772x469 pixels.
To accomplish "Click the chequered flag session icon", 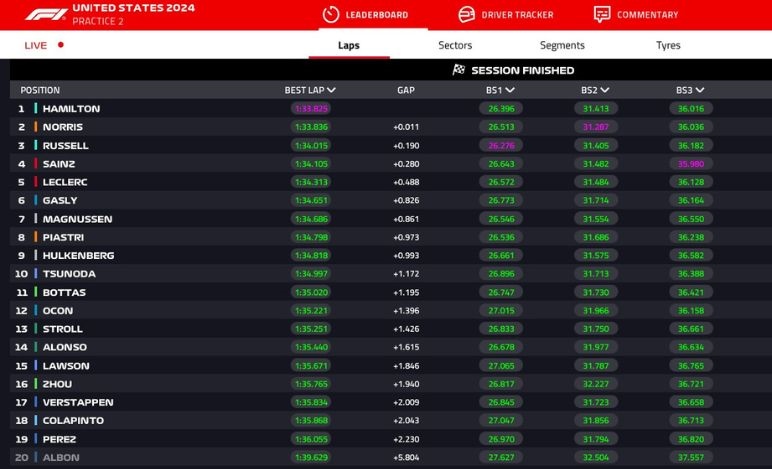I will pos(459,70).
